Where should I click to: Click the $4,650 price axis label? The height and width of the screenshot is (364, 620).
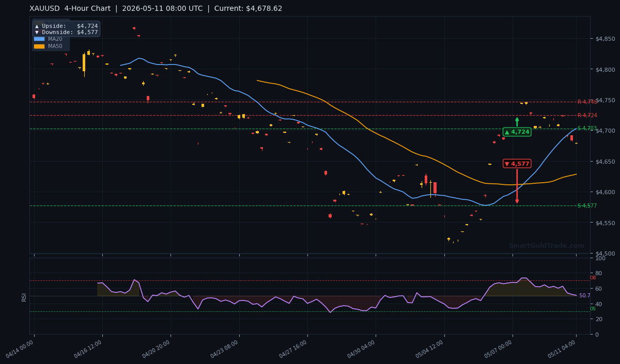tap(605, 162)
